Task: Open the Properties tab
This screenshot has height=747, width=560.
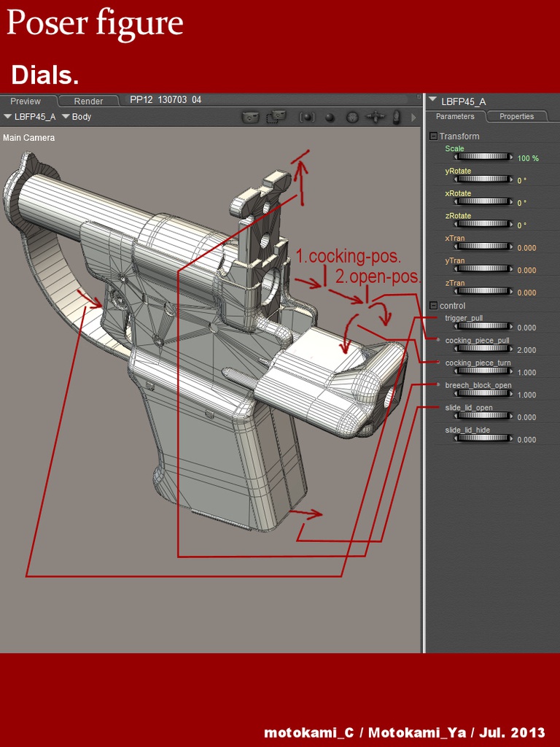Action: [517, 116]
